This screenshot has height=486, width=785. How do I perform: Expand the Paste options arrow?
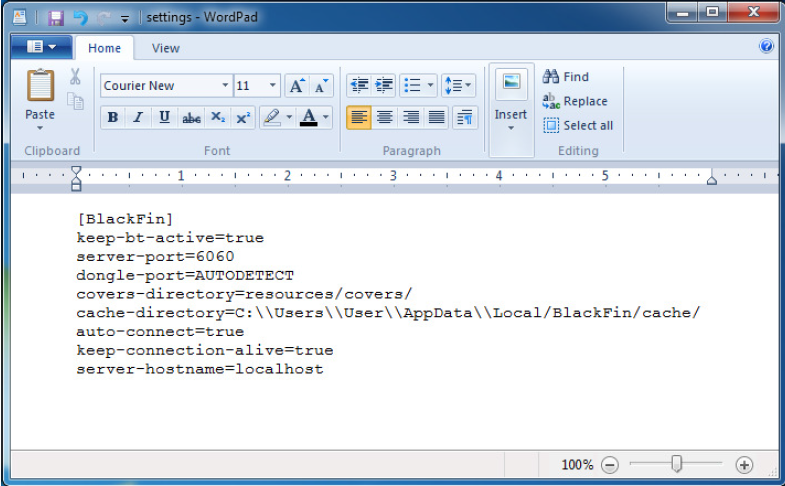[x=40, y=128]
